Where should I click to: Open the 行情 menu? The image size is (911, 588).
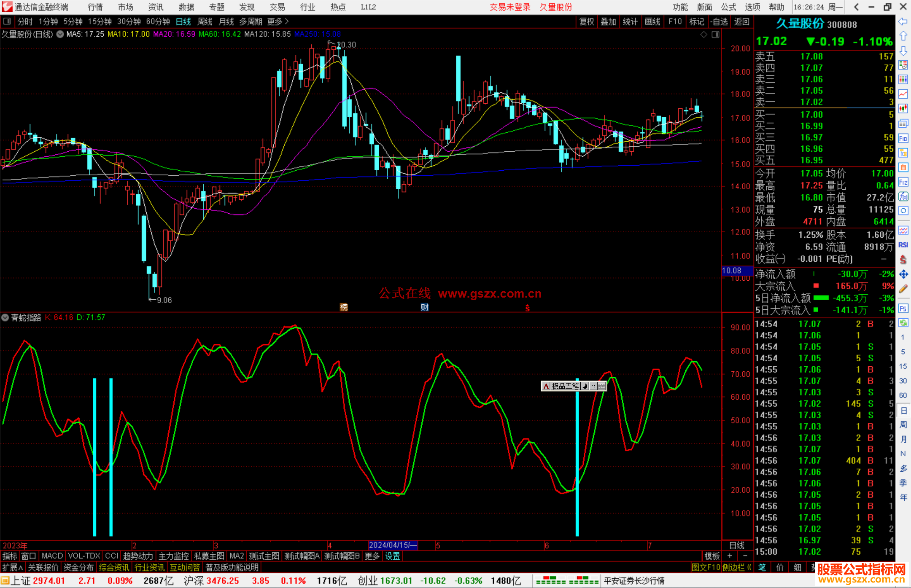[x=95, y=7]
